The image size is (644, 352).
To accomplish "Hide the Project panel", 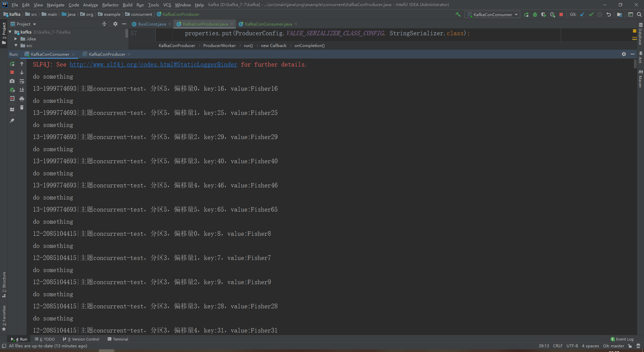I will tap(124, 24).
